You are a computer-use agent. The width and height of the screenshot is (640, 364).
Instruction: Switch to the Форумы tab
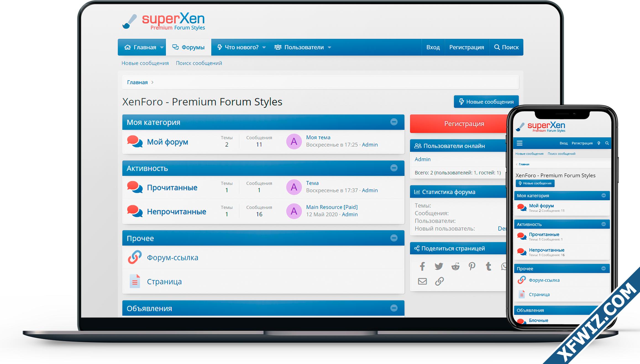point(188,47)
